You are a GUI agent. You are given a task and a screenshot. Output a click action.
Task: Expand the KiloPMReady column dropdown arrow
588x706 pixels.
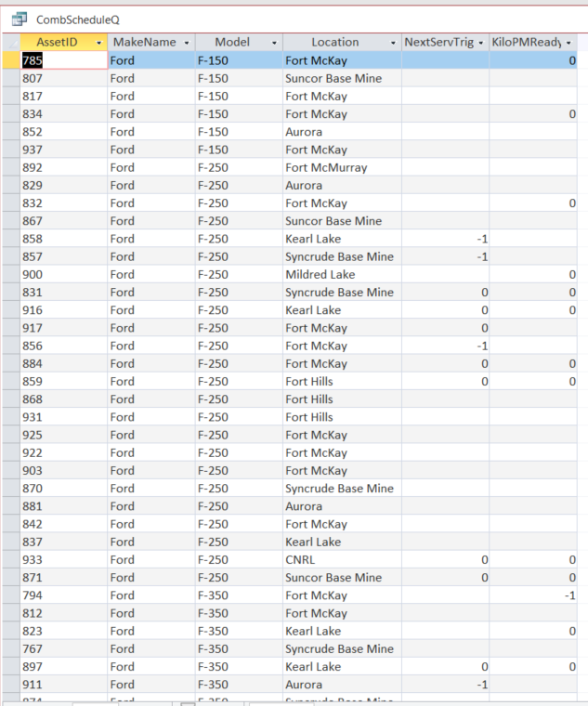click(x=568, y=43)
